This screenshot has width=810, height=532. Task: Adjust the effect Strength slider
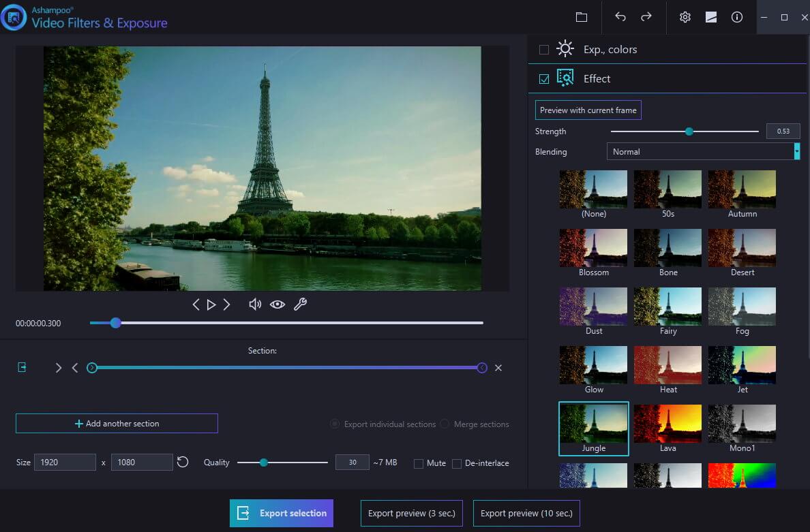click(689, 131)
